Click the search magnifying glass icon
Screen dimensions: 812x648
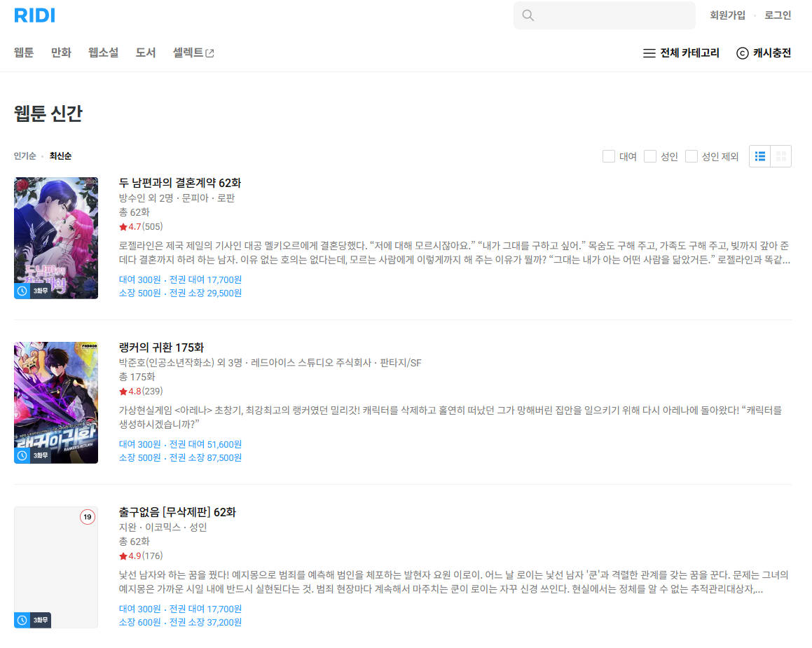(528, 15)
